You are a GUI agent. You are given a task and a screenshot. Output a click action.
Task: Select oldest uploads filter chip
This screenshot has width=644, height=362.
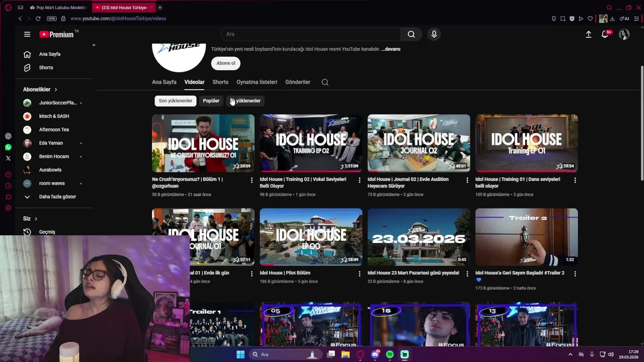[x=246, y=101]
